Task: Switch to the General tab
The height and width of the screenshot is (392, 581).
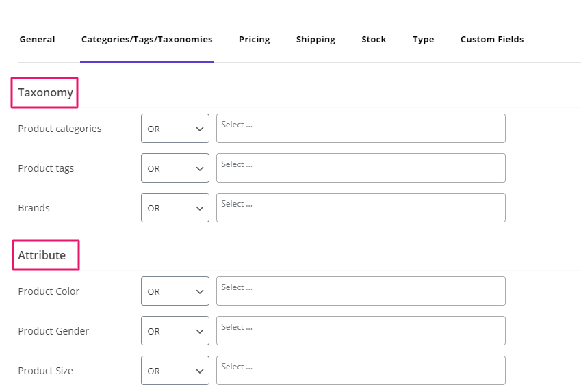Action: point(37,39)
